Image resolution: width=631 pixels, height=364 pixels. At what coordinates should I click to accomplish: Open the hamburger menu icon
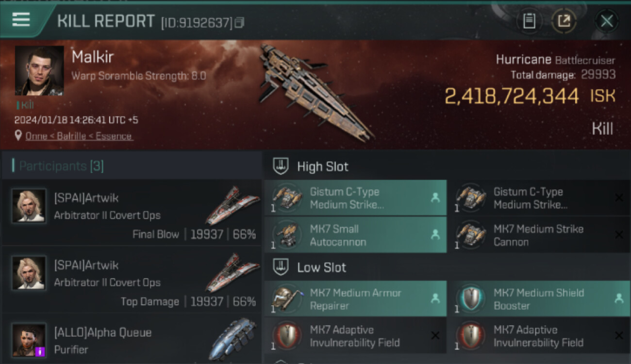(21, 19)
